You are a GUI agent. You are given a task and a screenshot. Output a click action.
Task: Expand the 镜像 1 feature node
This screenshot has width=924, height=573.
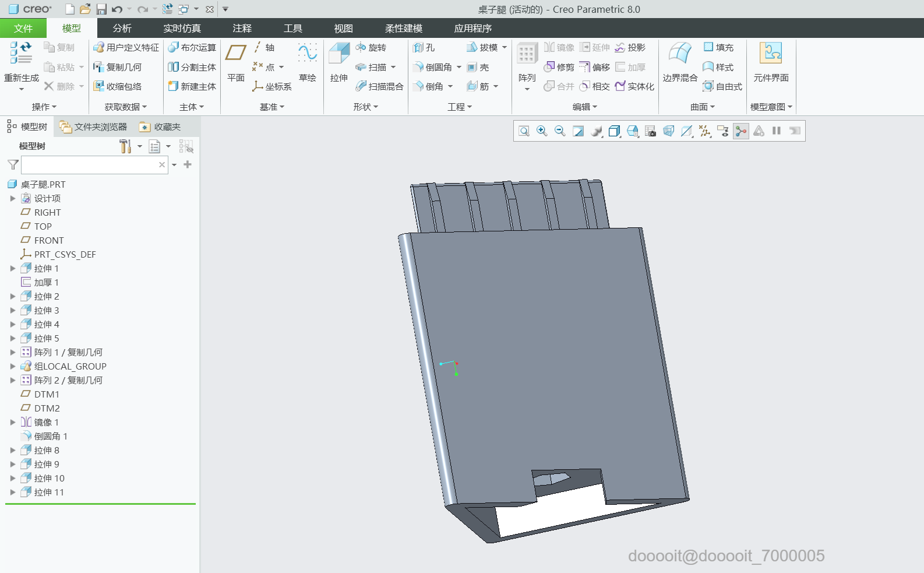(13, 423)
